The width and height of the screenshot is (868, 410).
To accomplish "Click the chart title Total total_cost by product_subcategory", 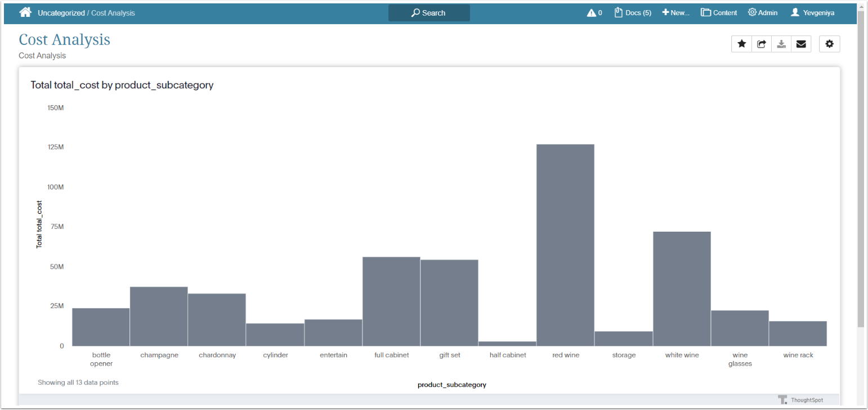I will [122, 85].
